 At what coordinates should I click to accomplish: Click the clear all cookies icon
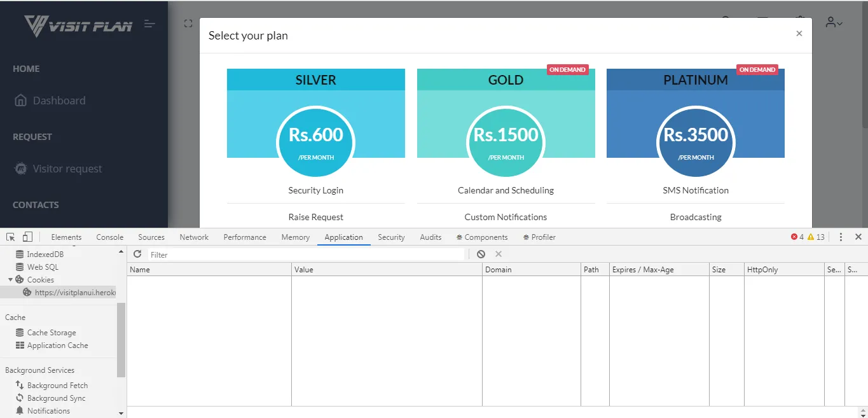(x=481, y=254)
